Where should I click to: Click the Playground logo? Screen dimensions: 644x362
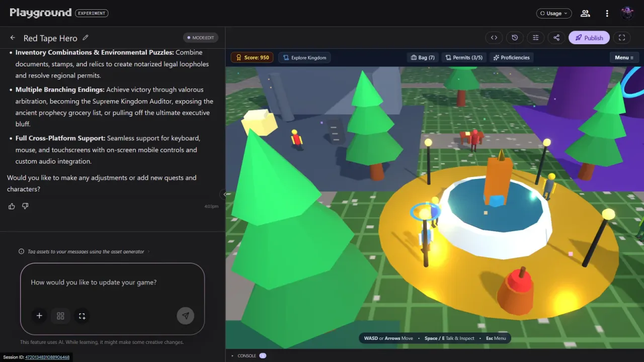coord(40,13)
